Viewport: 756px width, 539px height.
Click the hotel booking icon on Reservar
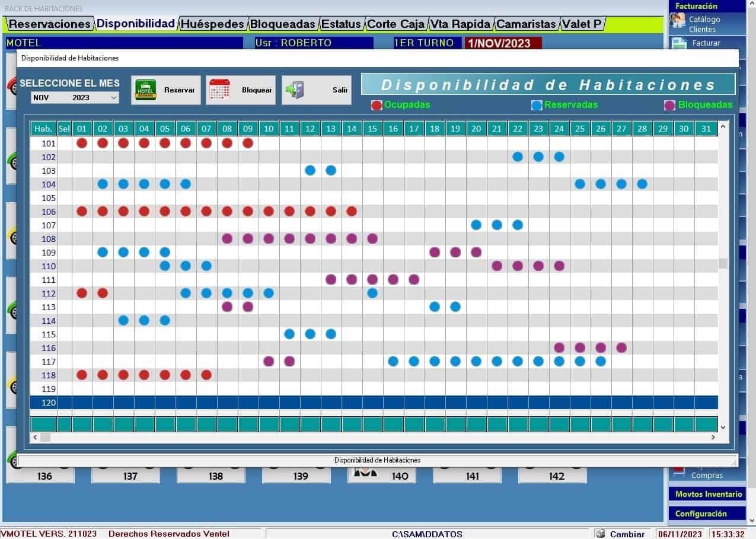(145, 90)
